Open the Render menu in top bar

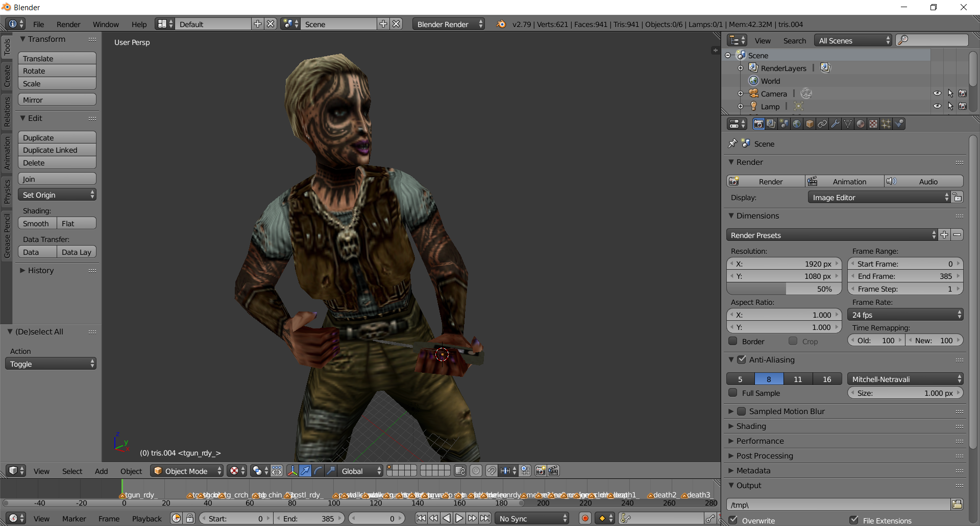coord(68,25)
